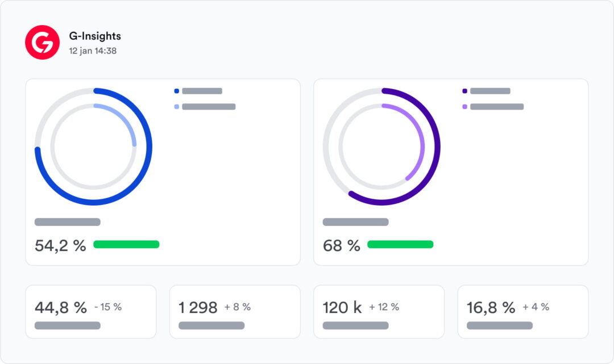Open the 1 298 stat card

(x=235, y=312)
